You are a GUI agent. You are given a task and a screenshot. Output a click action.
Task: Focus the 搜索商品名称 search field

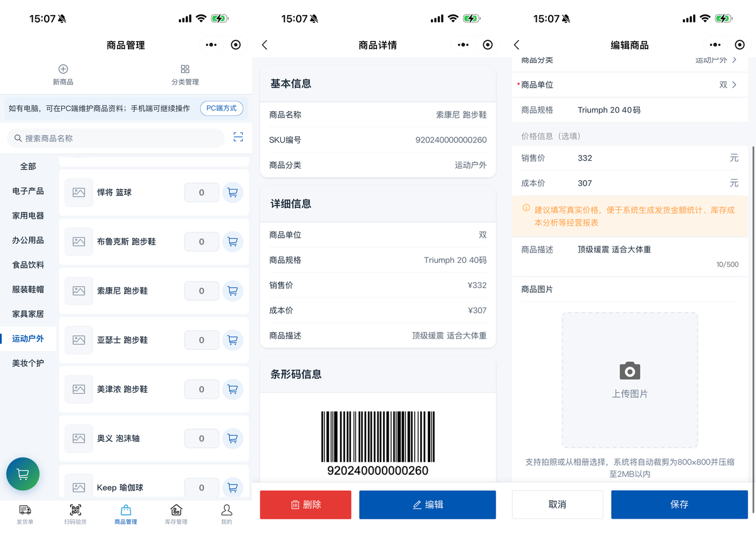pyautogui.click(x=115, y=138)
